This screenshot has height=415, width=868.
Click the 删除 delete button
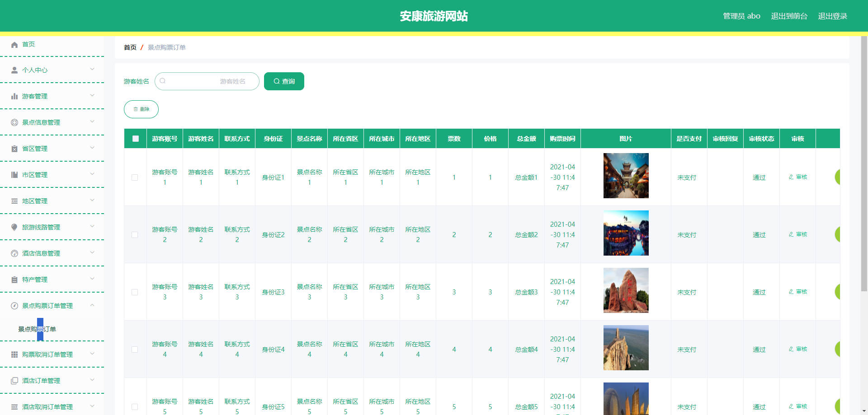click(x=141, y=109)
